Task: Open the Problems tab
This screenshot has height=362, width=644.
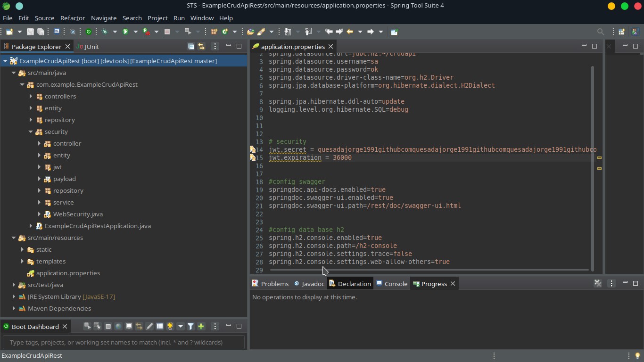Action: coord(270,283)
